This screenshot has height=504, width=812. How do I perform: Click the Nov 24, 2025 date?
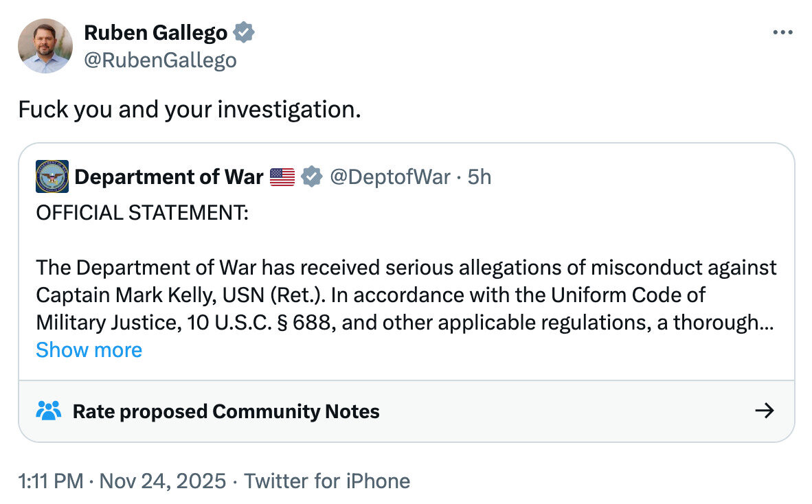coord(162,481)
